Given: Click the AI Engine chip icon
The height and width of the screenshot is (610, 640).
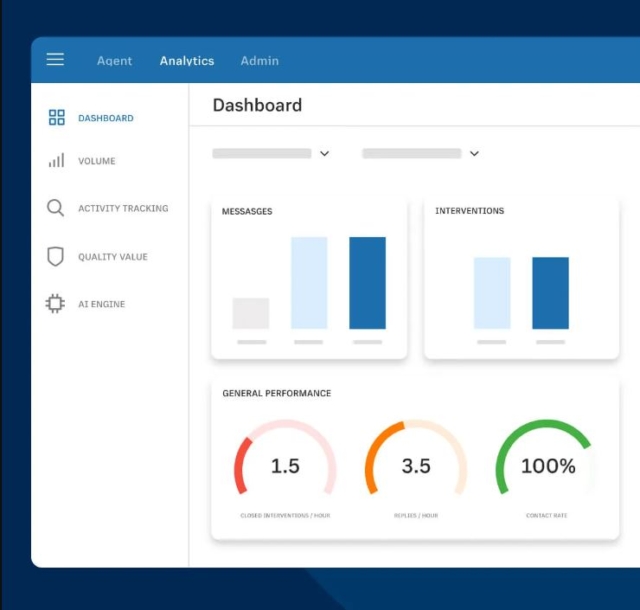Looking at the screenshot, I should 56,304.
